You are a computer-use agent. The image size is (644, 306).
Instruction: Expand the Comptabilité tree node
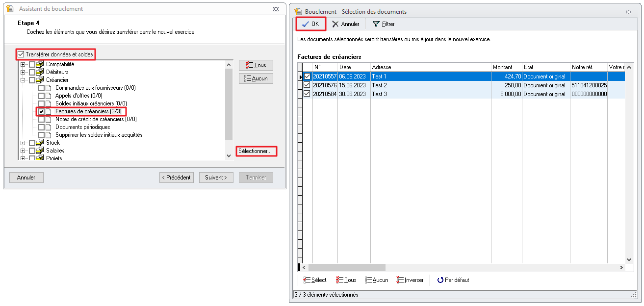point(23,64)
